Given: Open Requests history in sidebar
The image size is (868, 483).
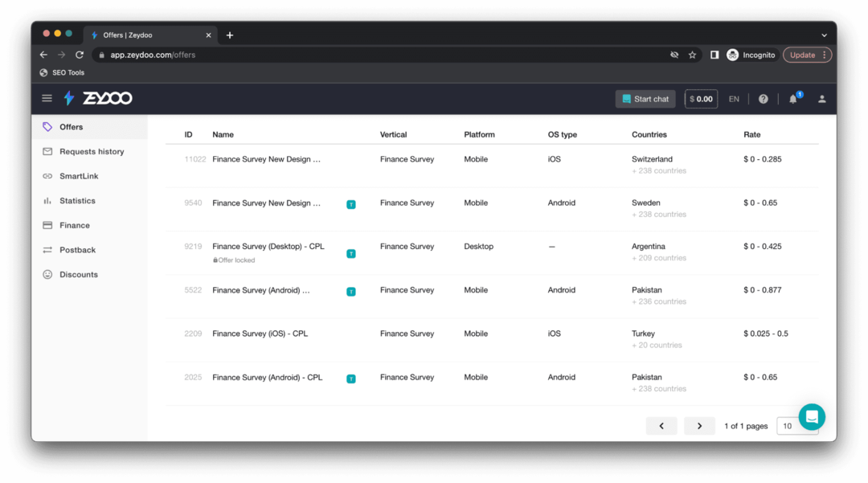Looking at the screenshot, I should pyautogui.click(x=91, y=152).
